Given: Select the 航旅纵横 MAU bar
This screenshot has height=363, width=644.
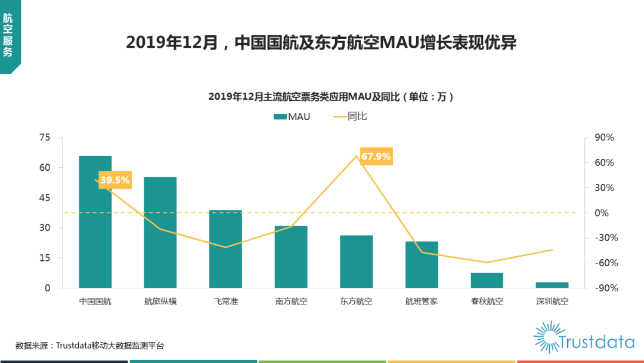Looking at the screenshot, I should (160, 233).
